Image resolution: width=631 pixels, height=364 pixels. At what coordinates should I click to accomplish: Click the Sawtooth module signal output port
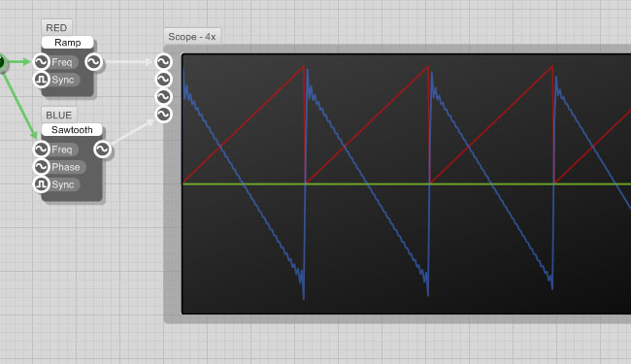pos(102,149)
